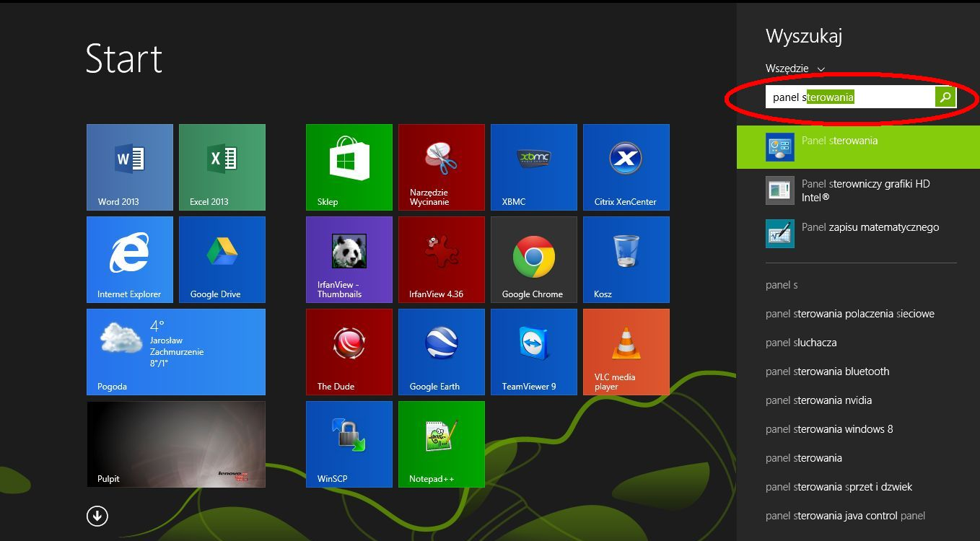Launch the Citrix XenCenter tile
980x541 pixels.
pos(626,167)
